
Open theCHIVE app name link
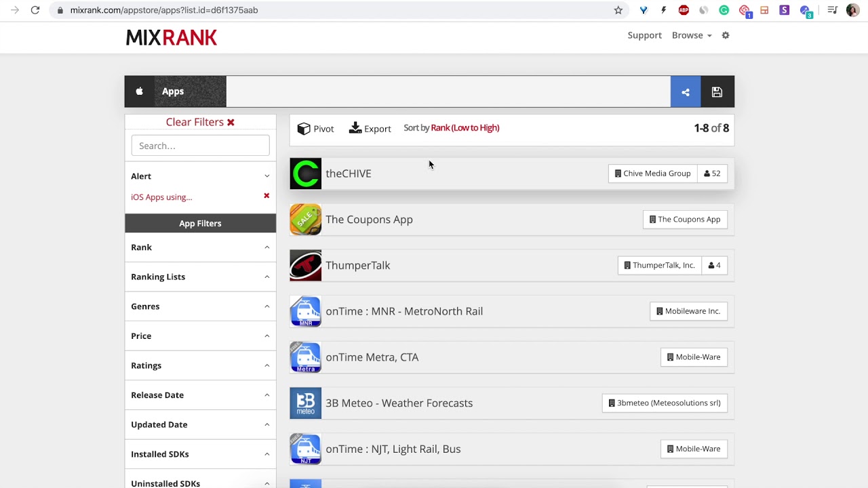click(349, 174)
